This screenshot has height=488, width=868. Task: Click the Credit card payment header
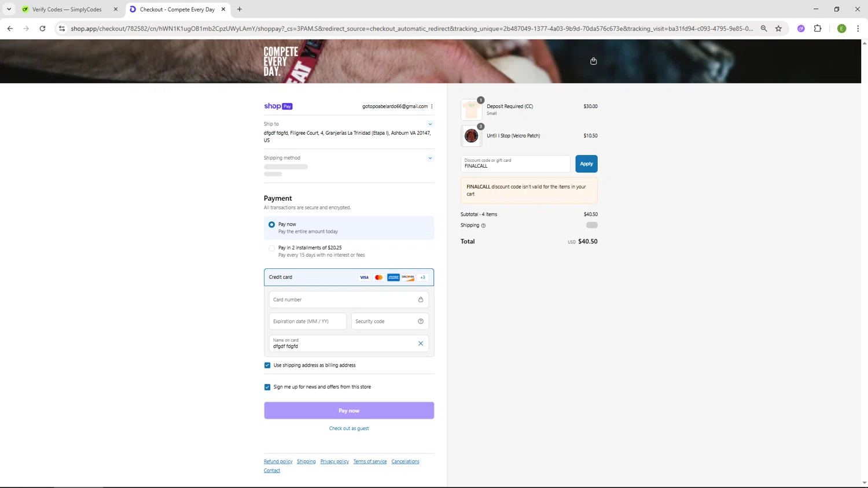pyautogui.click(x=349, y=277)
